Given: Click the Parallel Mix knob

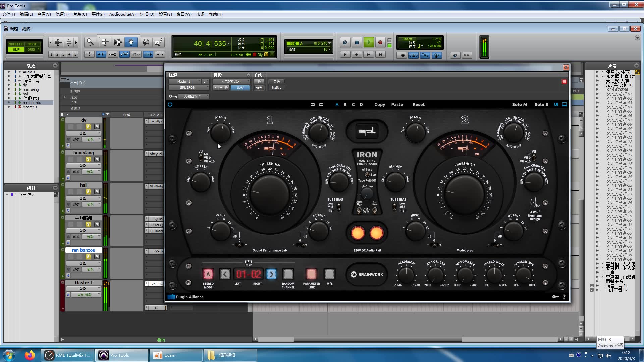Looking at the screenshot, I should (524, 275).
